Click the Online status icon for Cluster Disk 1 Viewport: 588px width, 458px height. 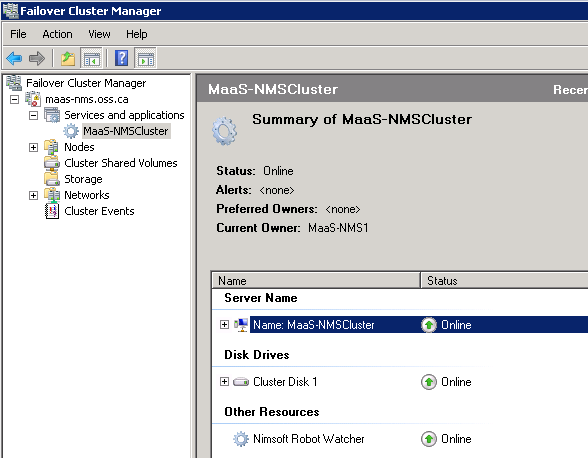[x=429, y=382]
